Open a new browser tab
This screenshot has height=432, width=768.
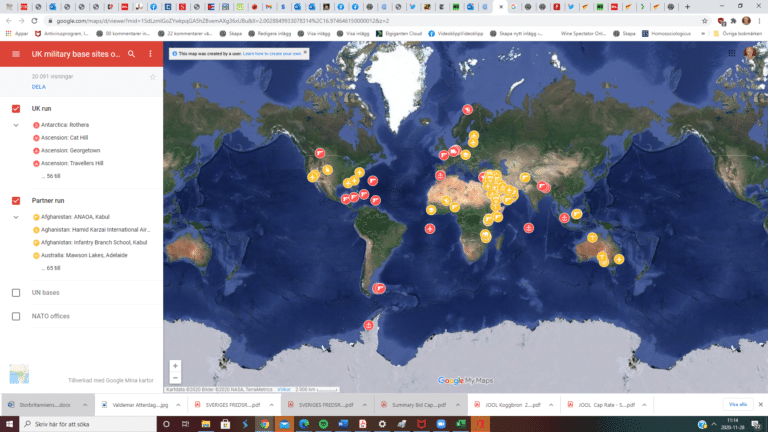pos(687,7)
